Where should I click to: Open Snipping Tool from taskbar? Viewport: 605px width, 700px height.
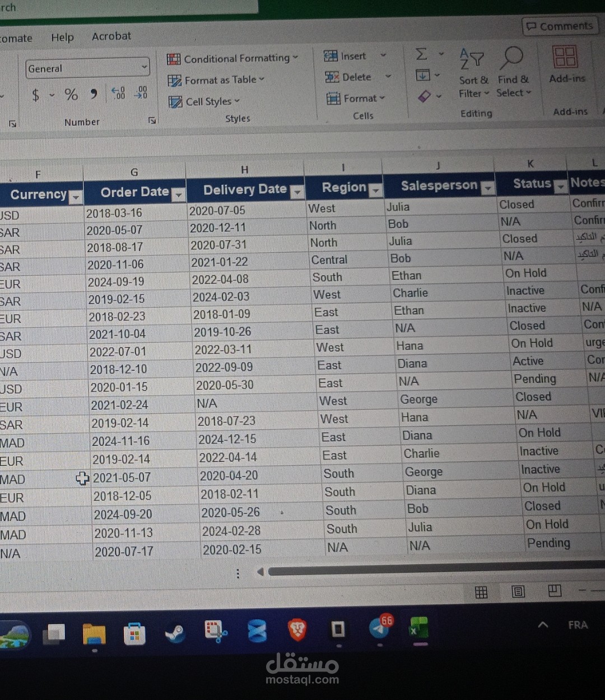click(216, 632)
